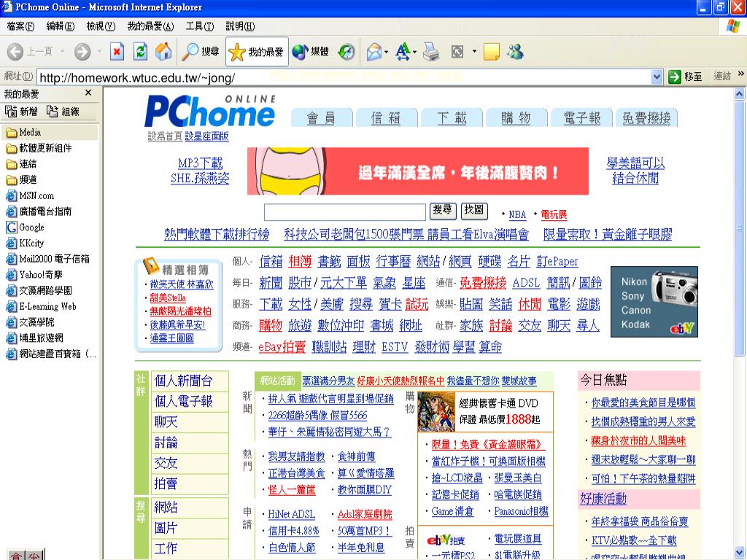Click the PChome Online logo
Image resolution: width=747 pixels, height=560 pixels.
click(x=210, y=112)
